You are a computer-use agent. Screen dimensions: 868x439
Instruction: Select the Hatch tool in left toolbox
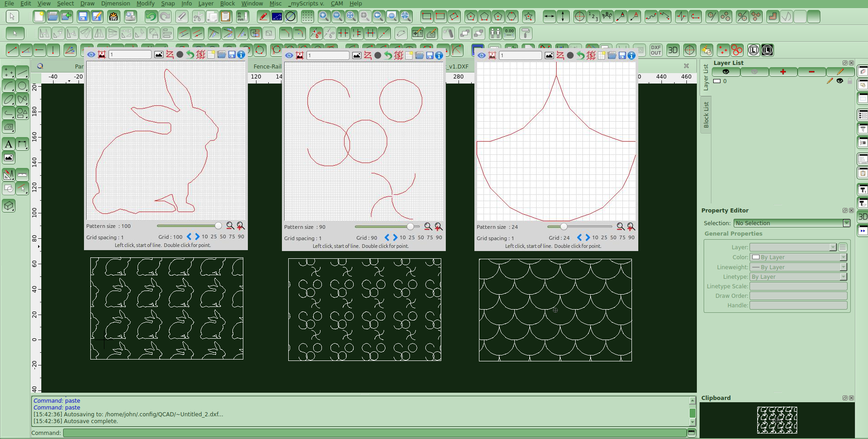point(9,127)
